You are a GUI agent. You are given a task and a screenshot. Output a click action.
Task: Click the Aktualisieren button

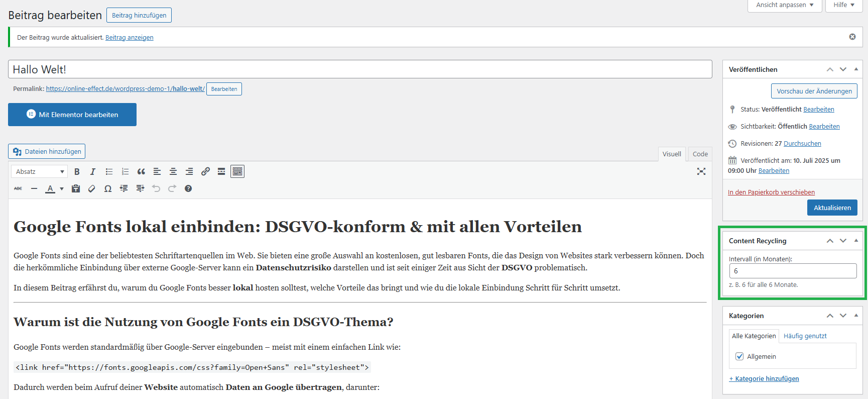[x=832, y=208]
